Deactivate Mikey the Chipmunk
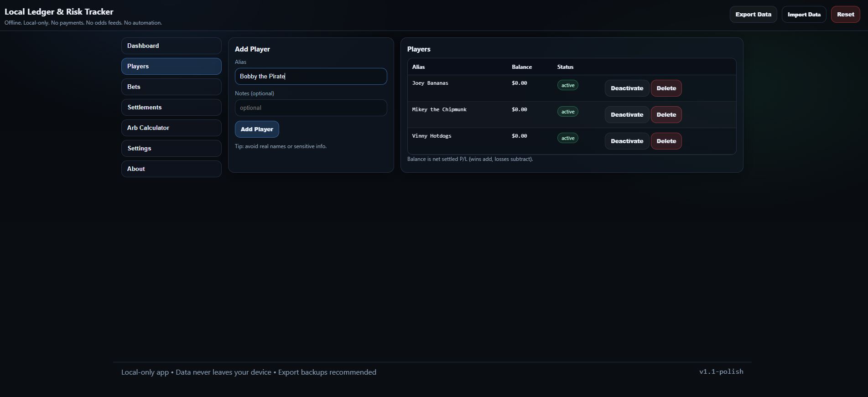Viewport: 868px width, 397px height. tap(627, 115)
